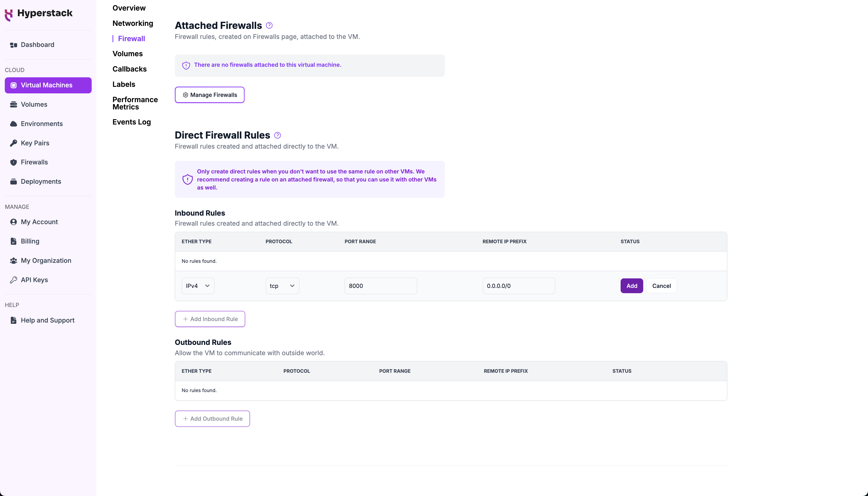Click the Virtual Machines sidebar icon
The height and width of the screenshot is (496, 868).
[14, 85]
